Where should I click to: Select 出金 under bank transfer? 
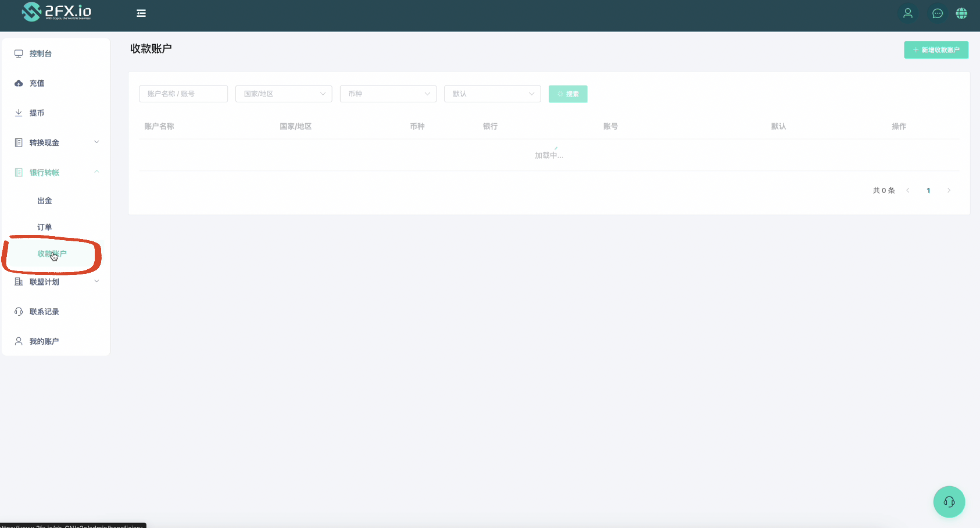tap(45, 201)
